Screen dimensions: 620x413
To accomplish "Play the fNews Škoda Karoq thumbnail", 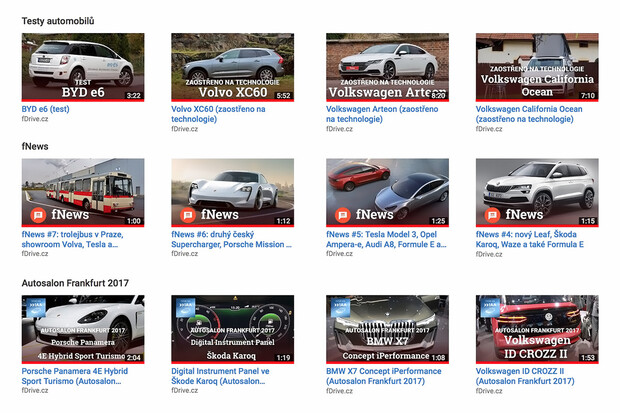I will (x=537, y=193).
